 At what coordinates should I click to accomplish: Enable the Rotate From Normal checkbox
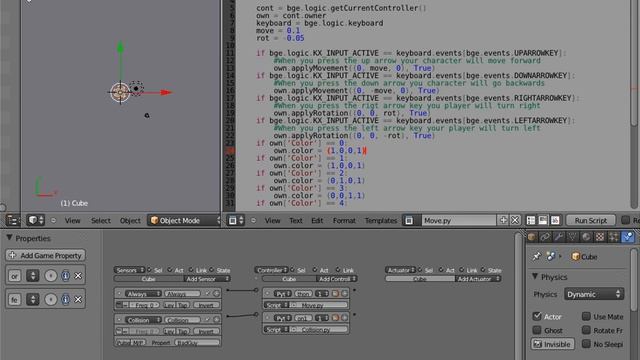click(x=586, y=330)
